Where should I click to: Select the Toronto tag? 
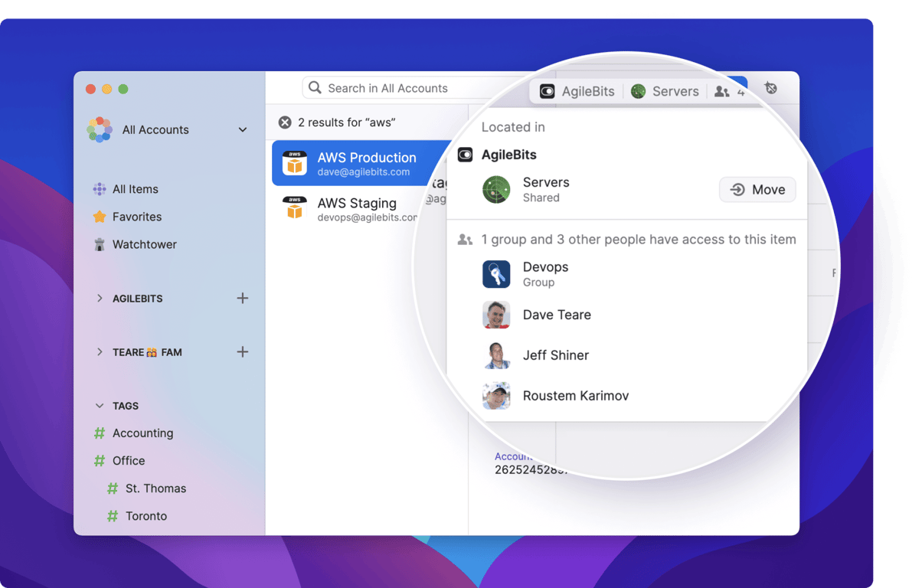click(x=146, y=516)
